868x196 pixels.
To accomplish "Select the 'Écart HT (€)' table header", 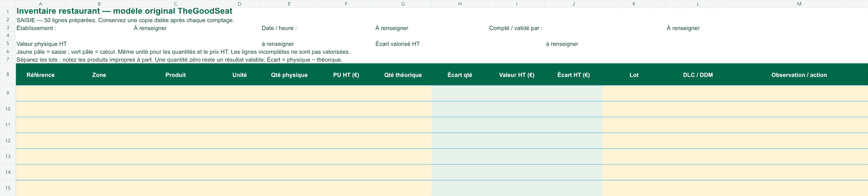I will (574, 75).
